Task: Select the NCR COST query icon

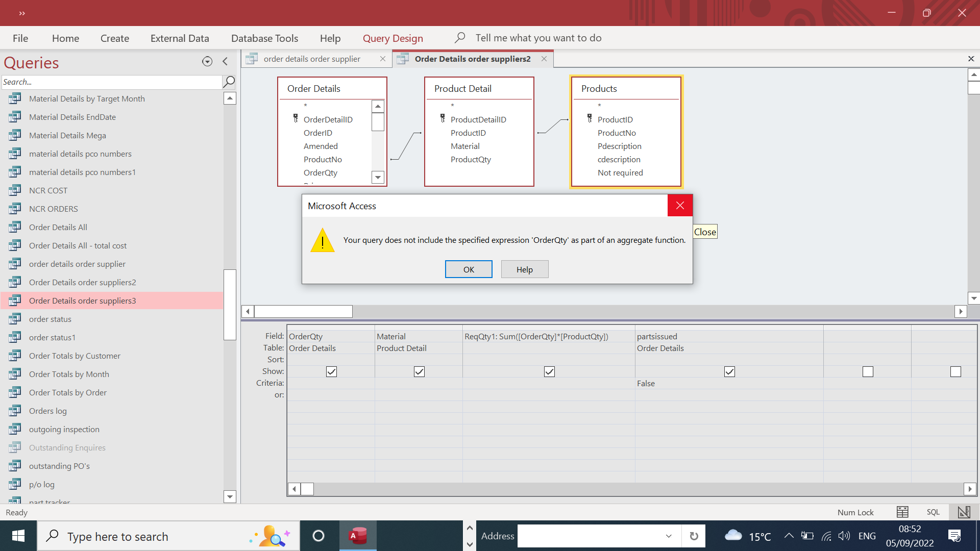Action: tap(15, 190)
